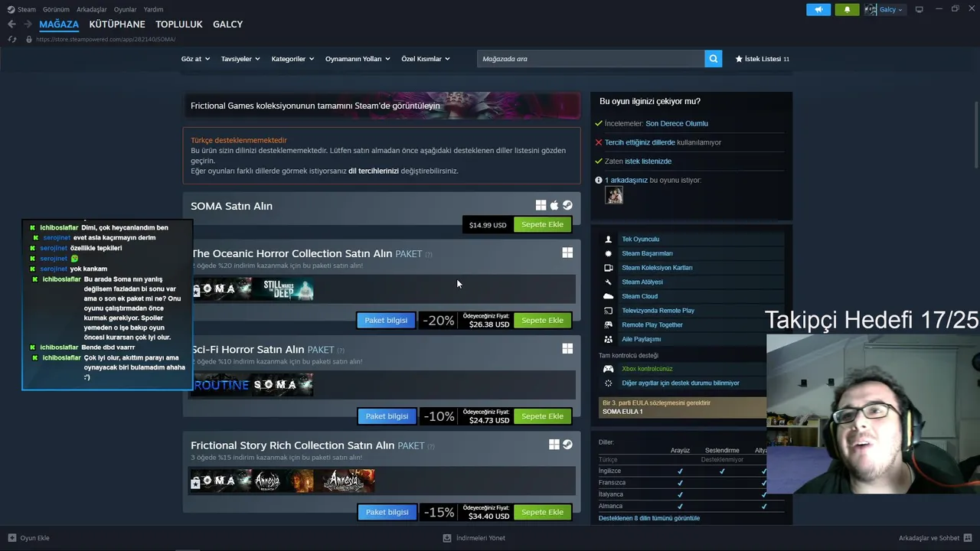Open the announcements megaphone button
Viewport: 980px width, 551px height.
(818, 10)
